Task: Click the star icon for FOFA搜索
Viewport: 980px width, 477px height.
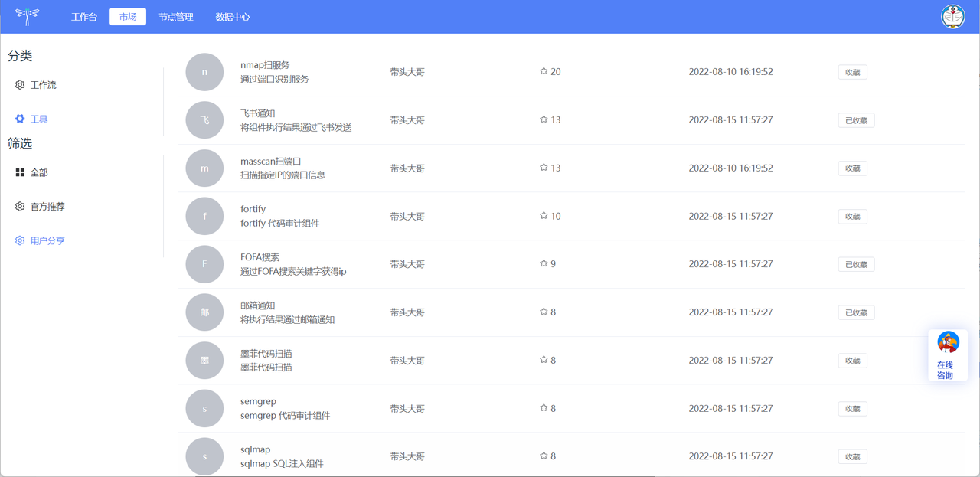Action: (544, 264)
